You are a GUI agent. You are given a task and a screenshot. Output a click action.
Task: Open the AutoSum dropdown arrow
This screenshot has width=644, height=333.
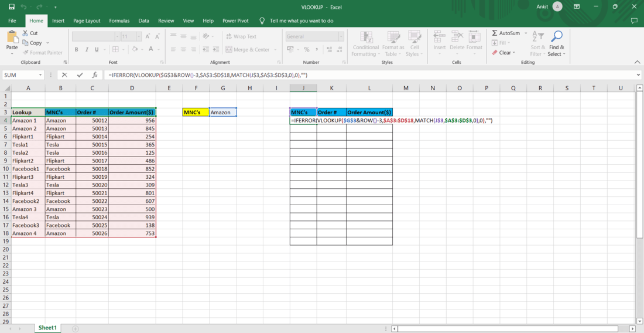(x=526, y=33)
